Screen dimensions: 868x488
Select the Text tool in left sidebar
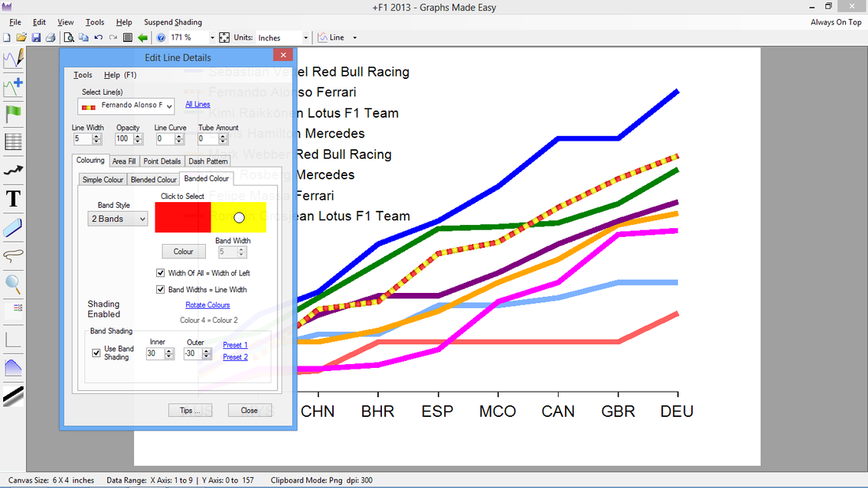point(13,198)
